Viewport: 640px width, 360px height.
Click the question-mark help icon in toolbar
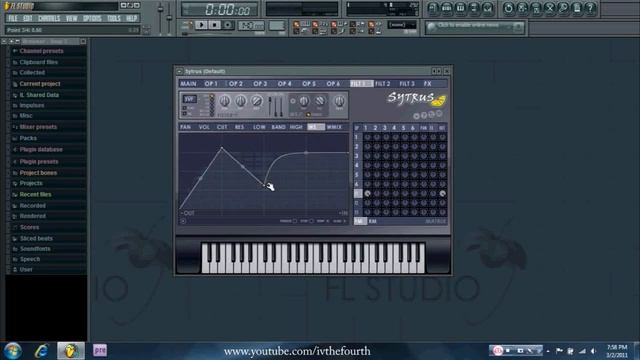pos(590,8)
